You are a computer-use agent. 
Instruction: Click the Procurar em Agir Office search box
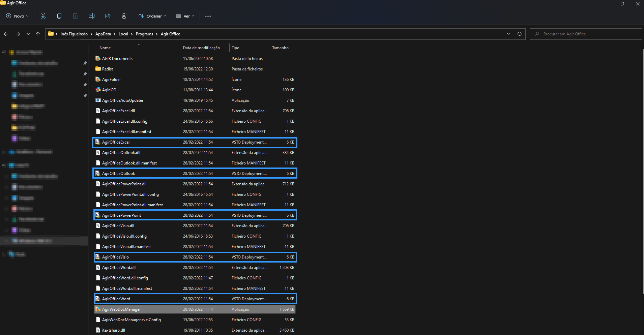[586, 34]
